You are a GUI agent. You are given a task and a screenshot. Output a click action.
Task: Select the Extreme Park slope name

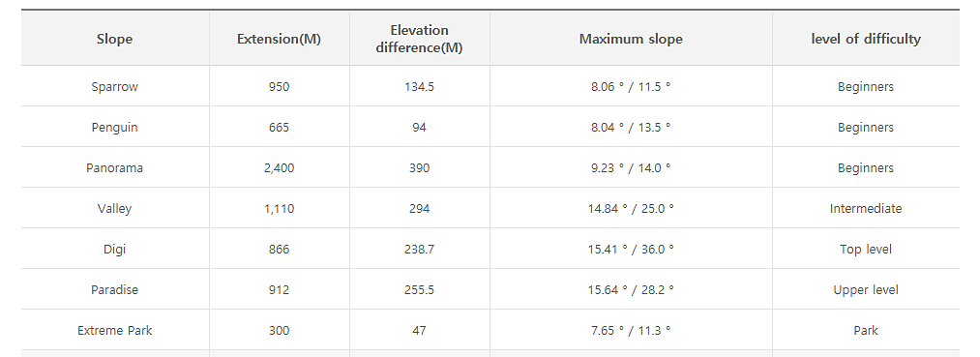[x=114, y=331]
